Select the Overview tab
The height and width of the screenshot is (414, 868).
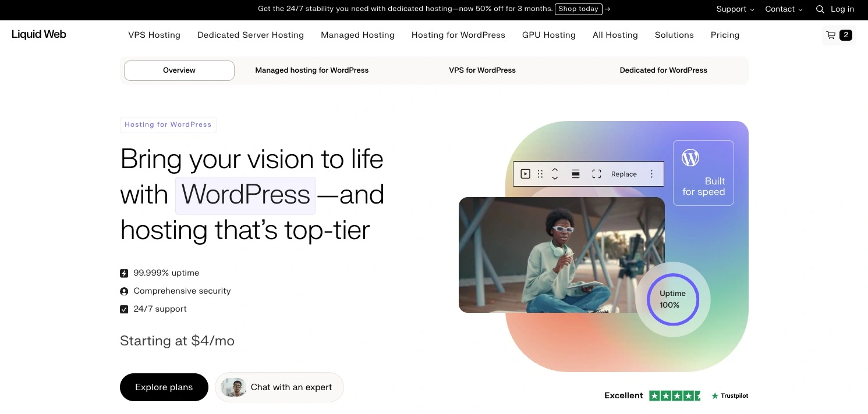click(x=179, y=70)
